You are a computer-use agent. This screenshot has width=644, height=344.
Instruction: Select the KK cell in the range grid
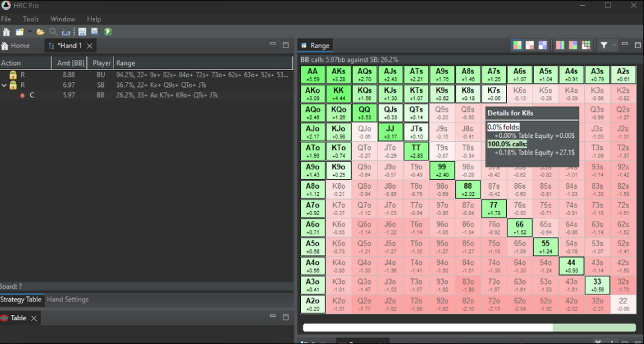click(x=339, y=93)
